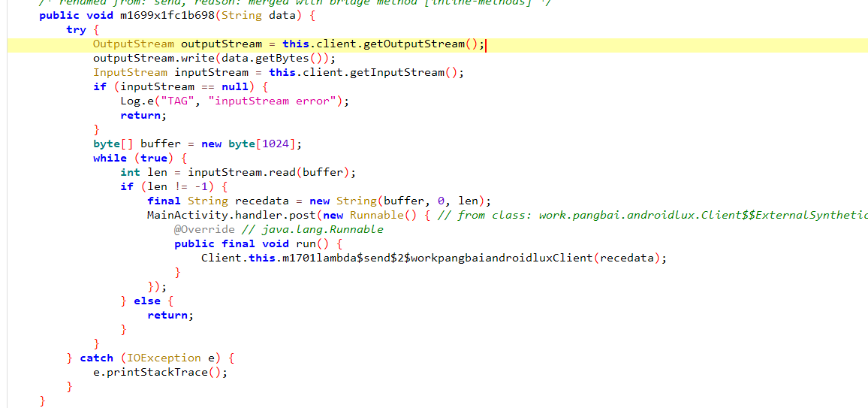868x408 pixels.
Task: Select the OutputStream type on the highlighted line
Action: coord(134,44)
